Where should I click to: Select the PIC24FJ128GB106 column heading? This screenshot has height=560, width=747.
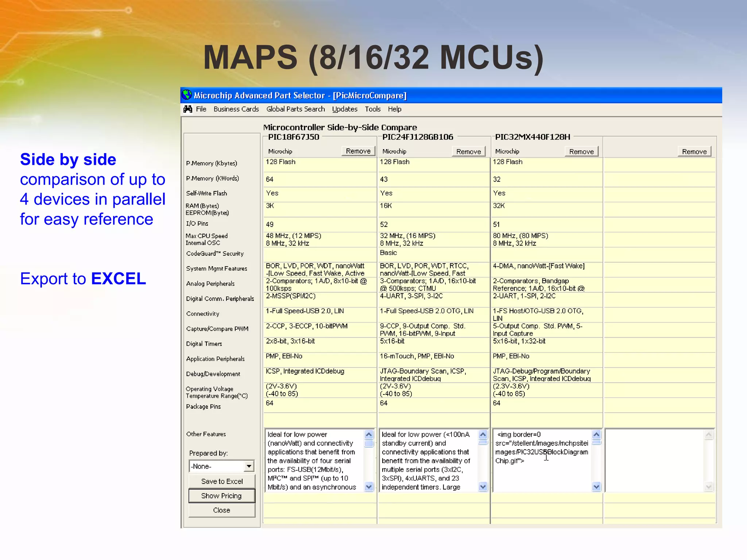pyautogui.click(x=418, y=137)
